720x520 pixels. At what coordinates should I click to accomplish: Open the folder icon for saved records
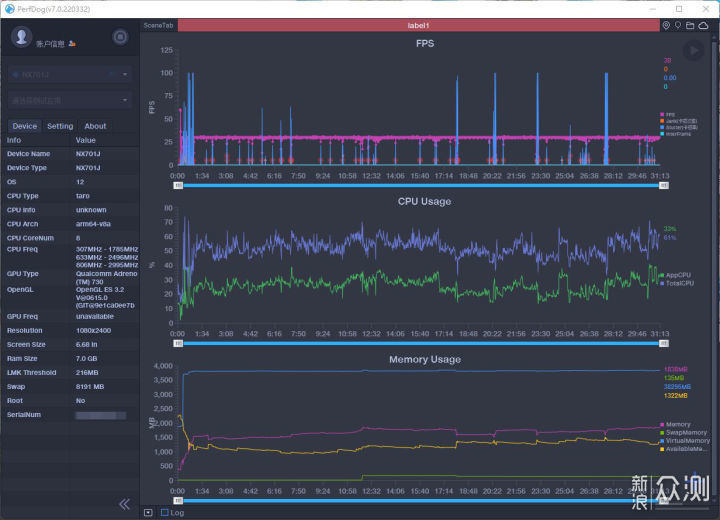[691, 25]
